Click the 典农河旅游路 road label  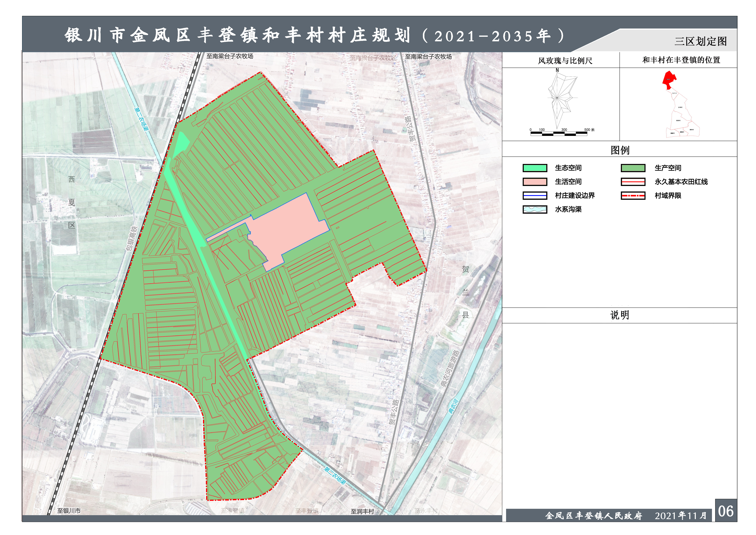450,369
